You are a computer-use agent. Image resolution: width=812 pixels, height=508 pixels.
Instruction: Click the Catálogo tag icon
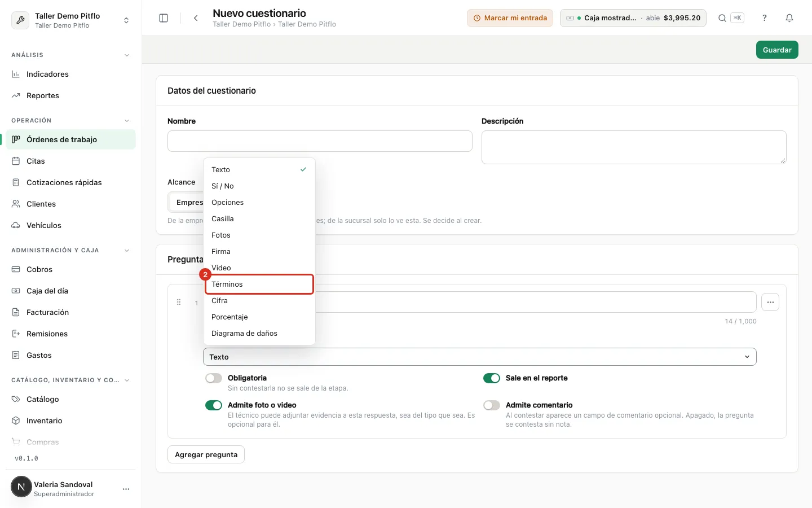click(16, 399)
